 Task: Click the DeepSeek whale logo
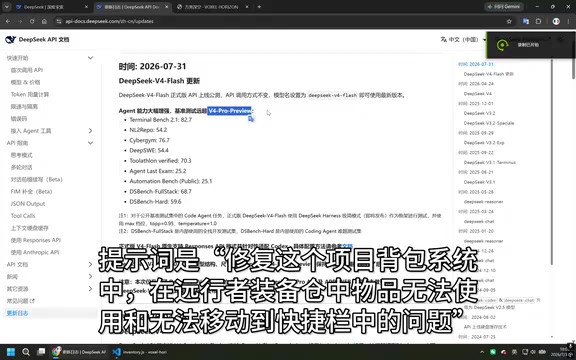(11, 39)
